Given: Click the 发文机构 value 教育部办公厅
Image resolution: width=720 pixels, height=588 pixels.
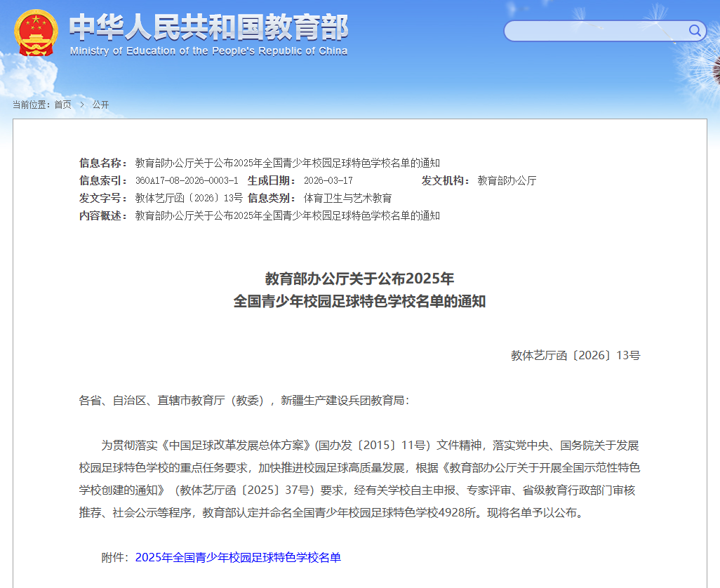Looking at the screenshot, I should (507, 180).
